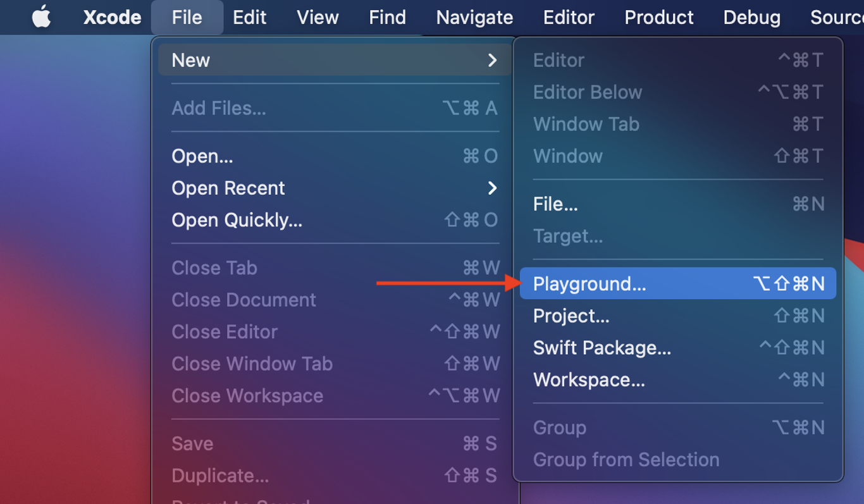Select Close Workspace menu item
This screenshot has height=504, width=864.
[335, 396]
